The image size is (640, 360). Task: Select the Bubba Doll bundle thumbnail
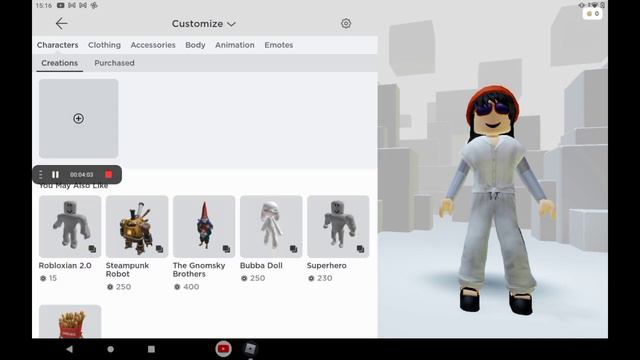tap(271, 227)
